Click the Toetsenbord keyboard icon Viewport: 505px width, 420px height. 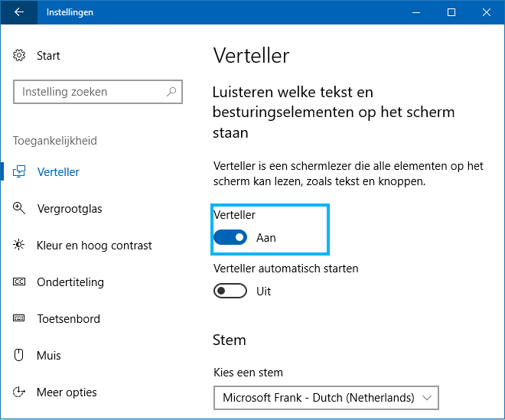pos(19,318)
